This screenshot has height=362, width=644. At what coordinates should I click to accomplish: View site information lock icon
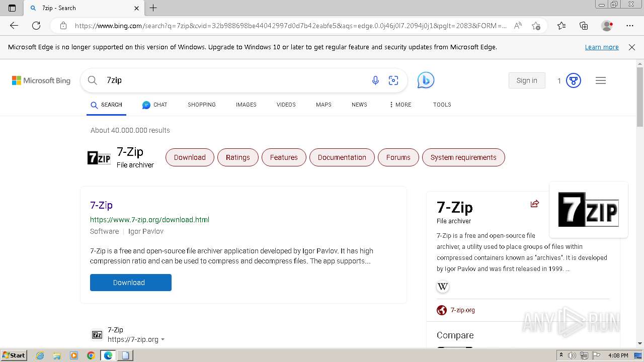click(x=63, y=26)
